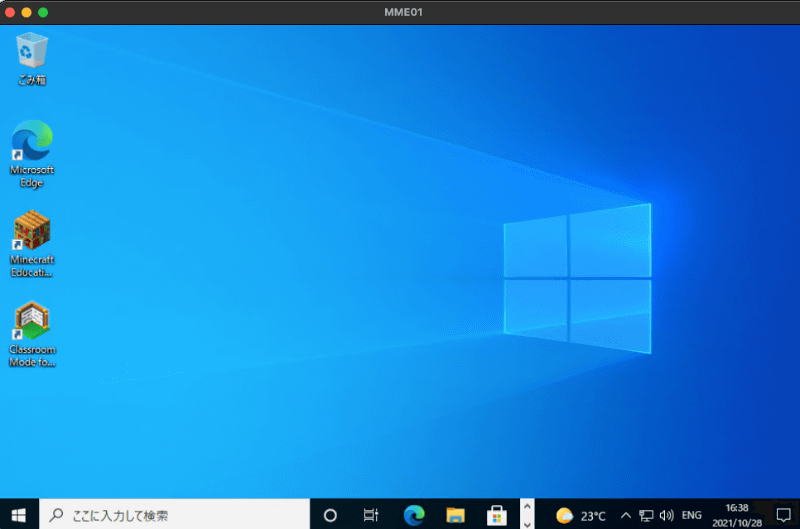Select the Microsoft Edge desktop shortcut
Viewport: 800px width, 529px height.
coord(32,154)
